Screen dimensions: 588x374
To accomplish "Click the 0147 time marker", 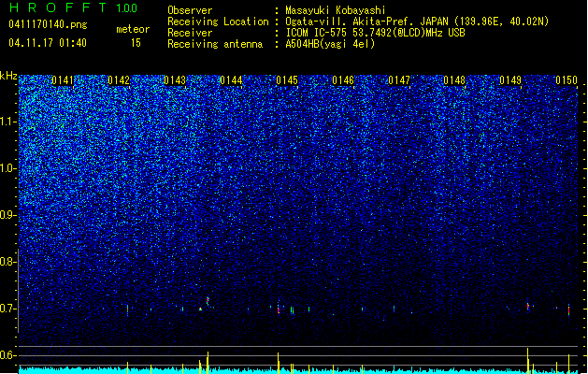I will (399, 80).
